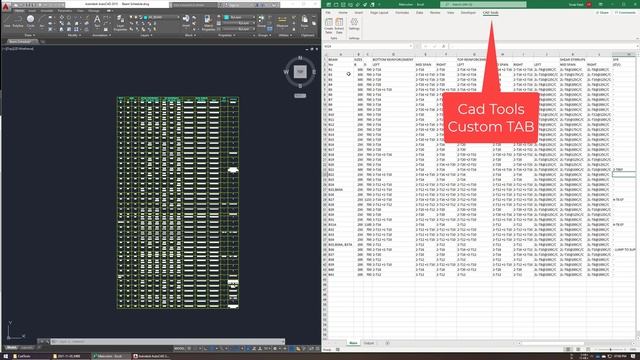The height and width of the screenshot is (360, 640).
Task: Click the Excel Share button
Action: 602,13
